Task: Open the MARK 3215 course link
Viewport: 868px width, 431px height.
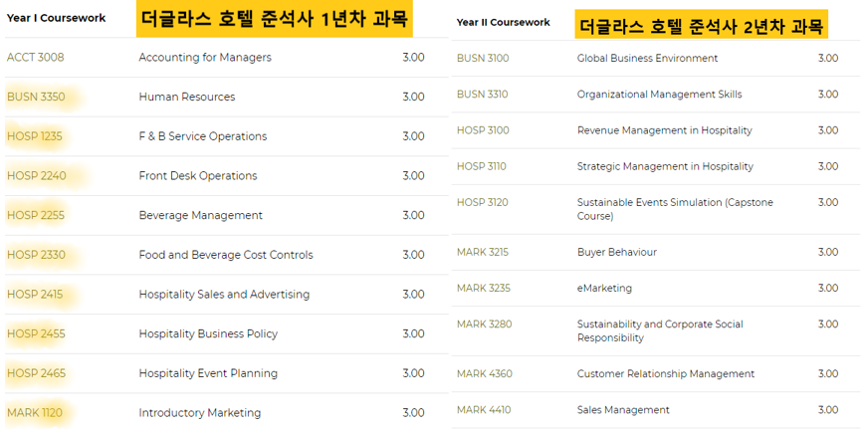Action: tap(483, 252)
